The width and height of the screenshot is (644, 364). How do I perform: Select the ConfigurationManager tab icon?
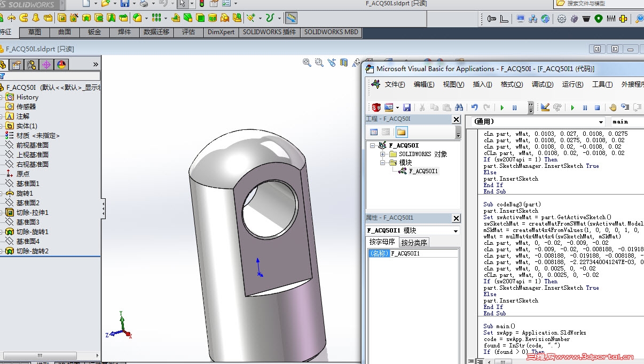(x=32, y=65)
